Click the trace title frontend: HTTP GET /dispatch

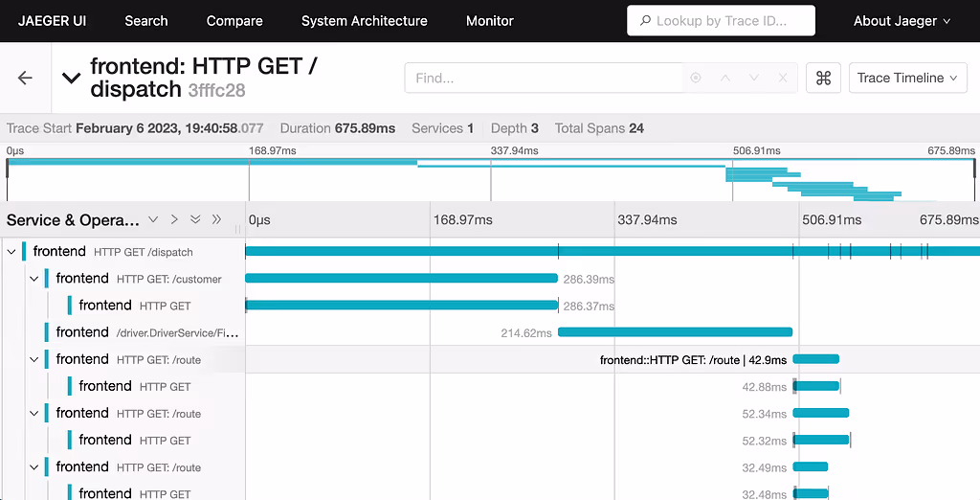point(204,77)
